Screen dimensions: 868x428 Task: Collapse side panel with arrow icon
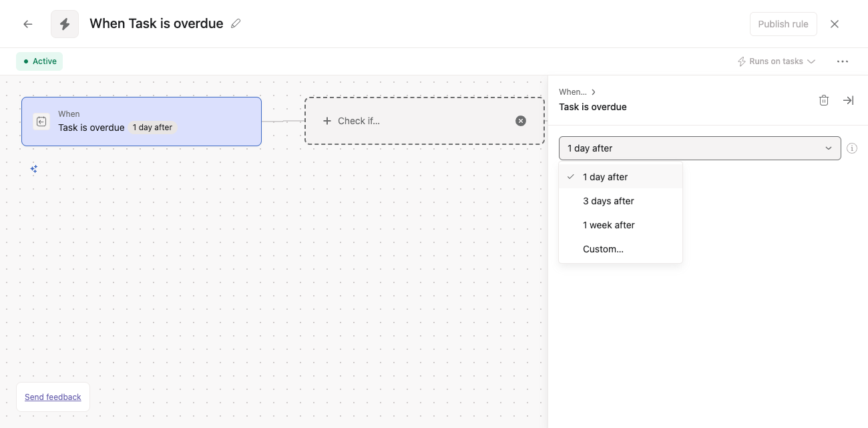coord(848,100)
